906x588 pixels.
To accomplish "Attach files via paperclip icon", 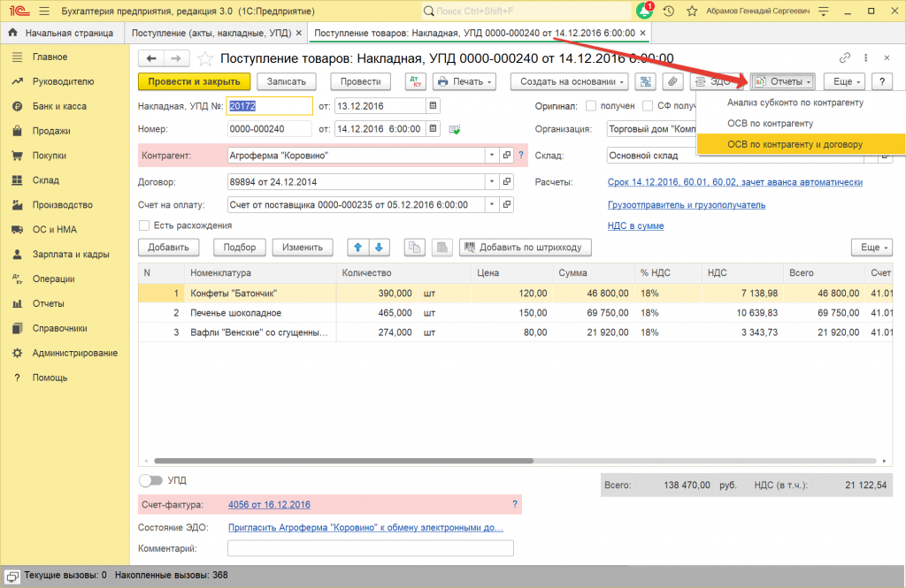I will pos(672,81).
